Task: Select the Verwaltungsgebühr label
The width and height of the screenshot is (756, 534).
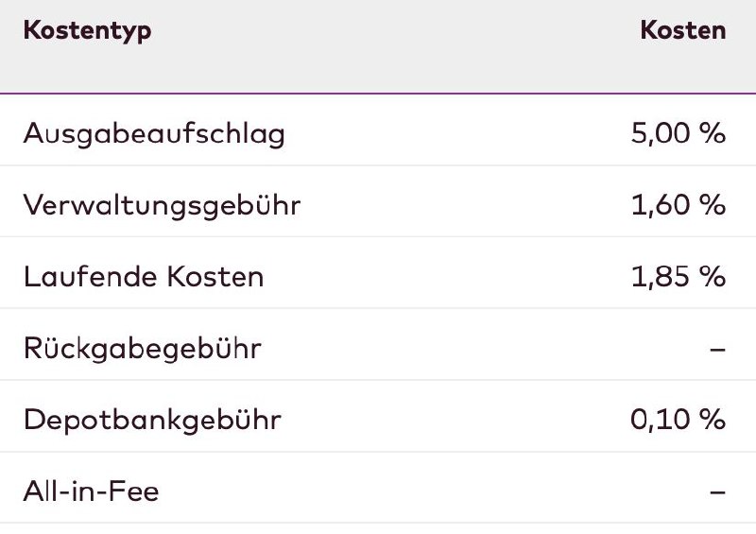Action: [x=162, y=204]
